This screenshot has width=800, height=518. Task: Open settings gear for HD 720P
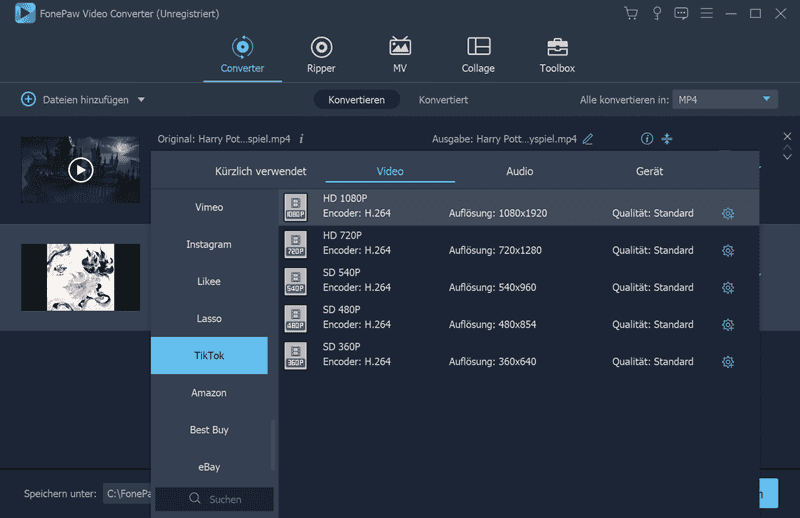pos(728,251)
